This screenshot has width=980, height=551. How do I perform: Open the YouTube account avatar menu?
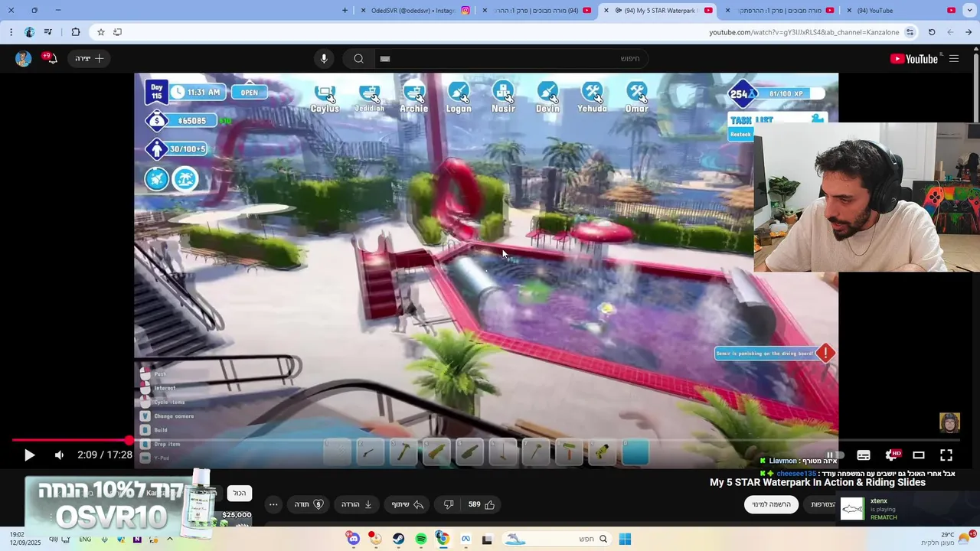pyautogui.click(x=23, y=59)
